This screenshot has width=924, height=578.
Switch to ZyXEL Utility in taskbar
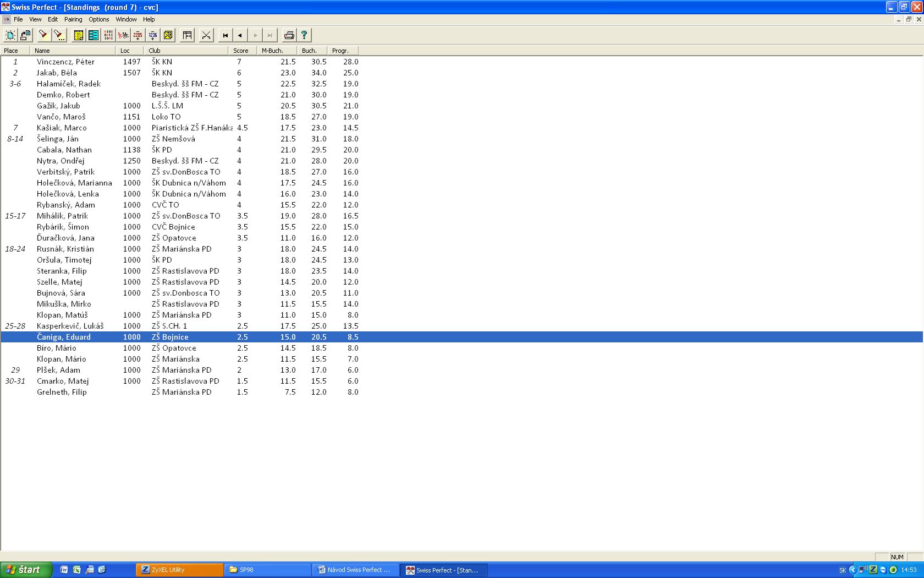(x=180, y=570)
